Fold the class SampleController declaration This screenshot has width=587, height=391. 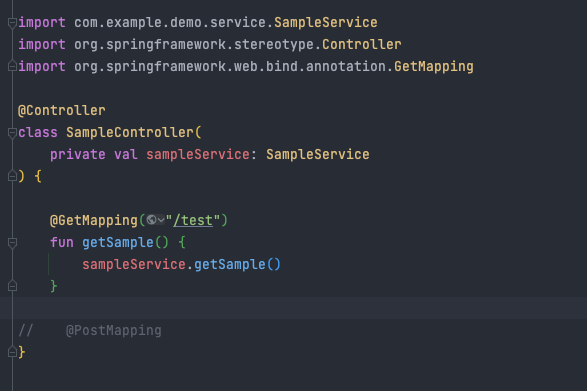coord(12,133)
